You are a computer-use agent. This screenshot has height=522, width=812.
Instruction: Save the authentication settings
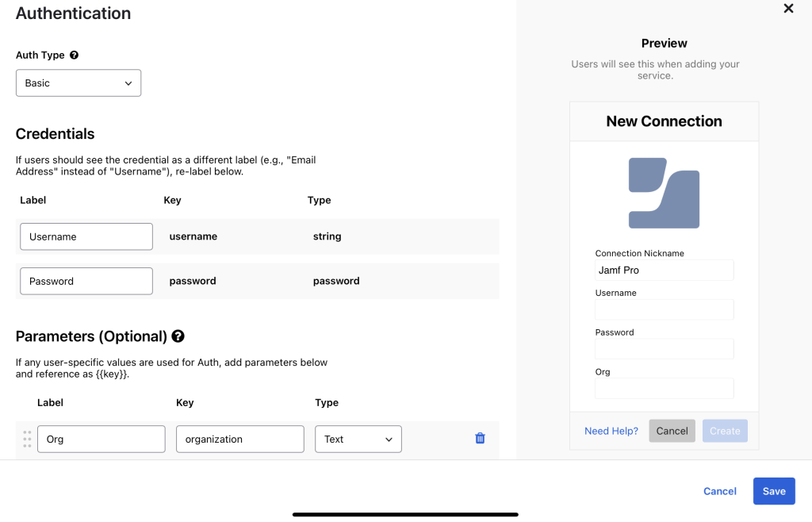tap(774, 491)
